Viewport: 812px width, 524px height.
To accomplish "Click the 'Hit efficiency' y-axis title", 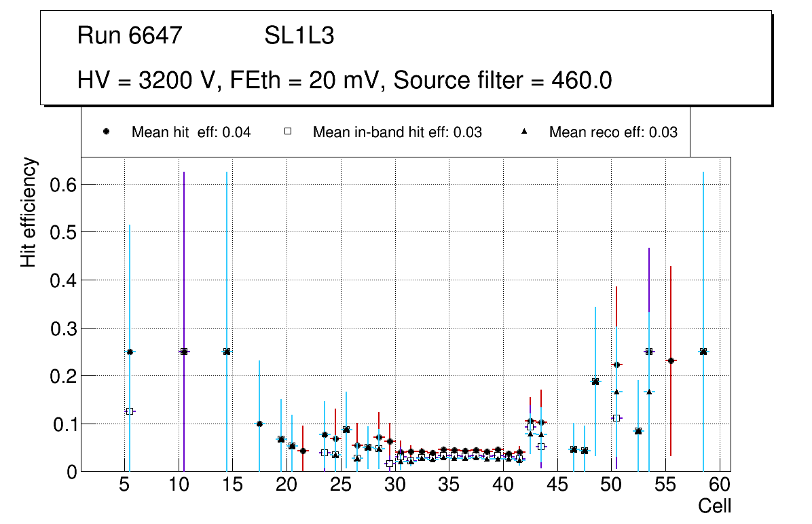I will pos(29,212).
